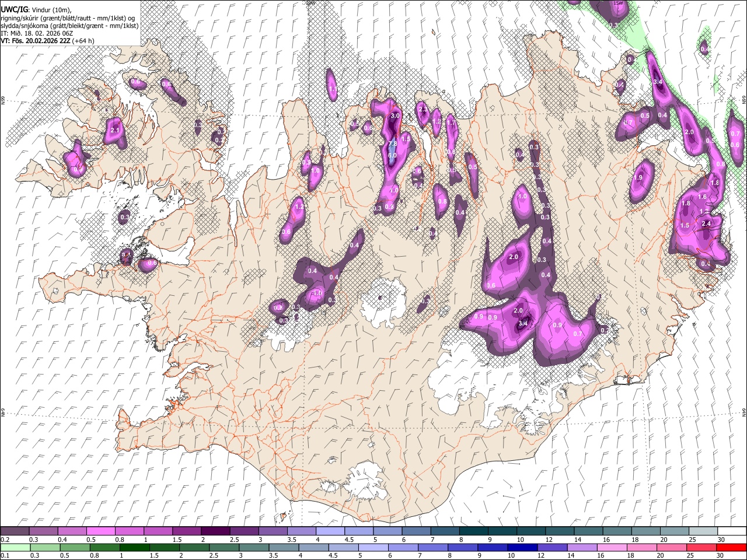Click the 'slydda/snjókoma (grátt/bleikt/grænt' legend line
The height and width of the screenshot is (560, 747).
(x=69, y=26)
